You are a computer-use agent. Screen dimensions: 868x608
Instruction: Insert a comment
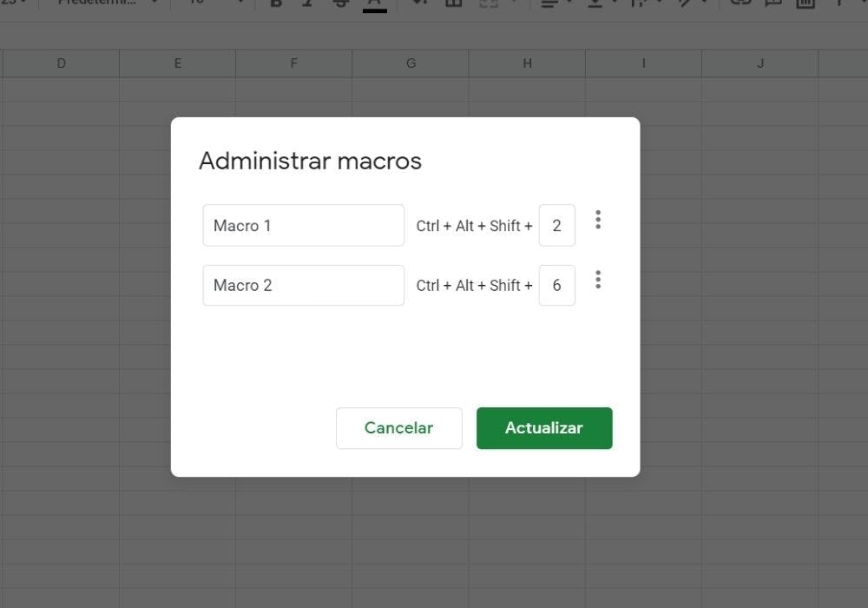click(771, 3)
